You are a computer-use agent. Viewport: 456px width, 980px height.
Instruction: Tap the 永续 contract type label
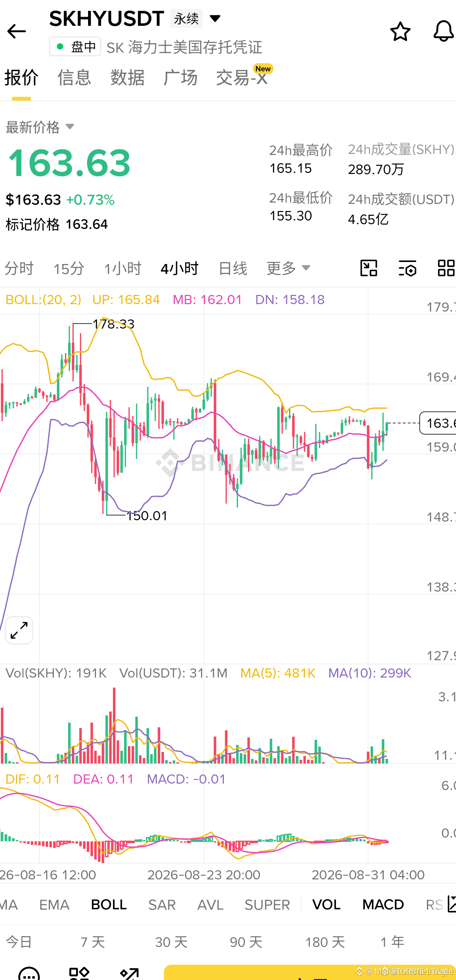(186, 18)
